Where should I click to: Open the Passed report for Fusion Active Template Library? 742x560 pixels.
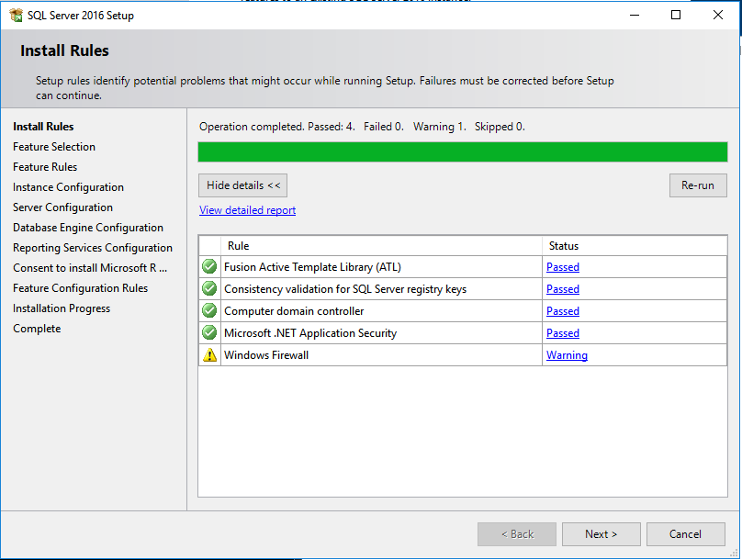pos(562,266)
